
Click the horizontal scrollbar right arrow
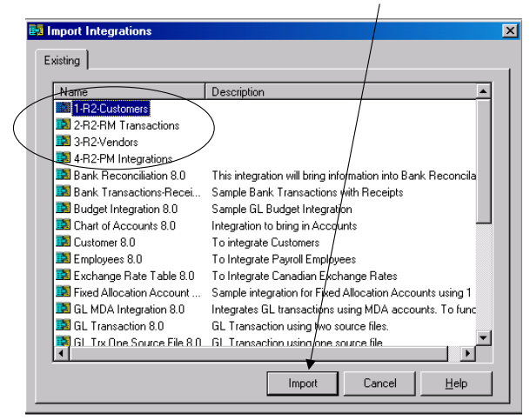468,354
